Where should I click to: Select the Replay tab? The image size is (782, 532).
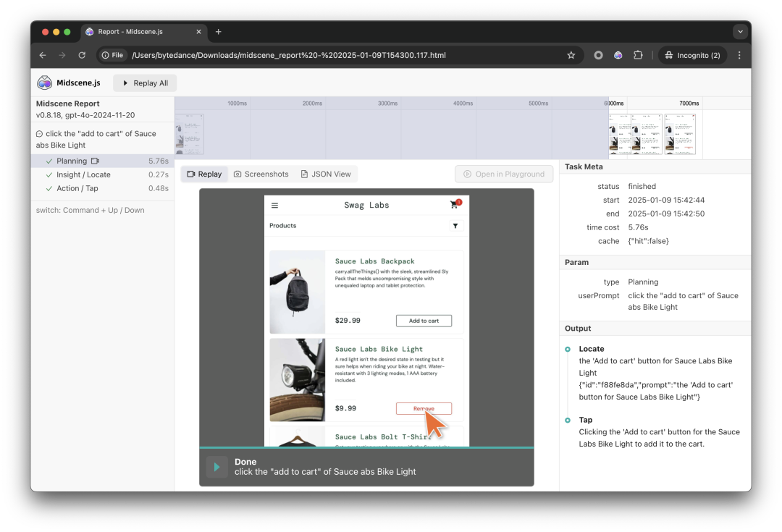click(204, 174)
